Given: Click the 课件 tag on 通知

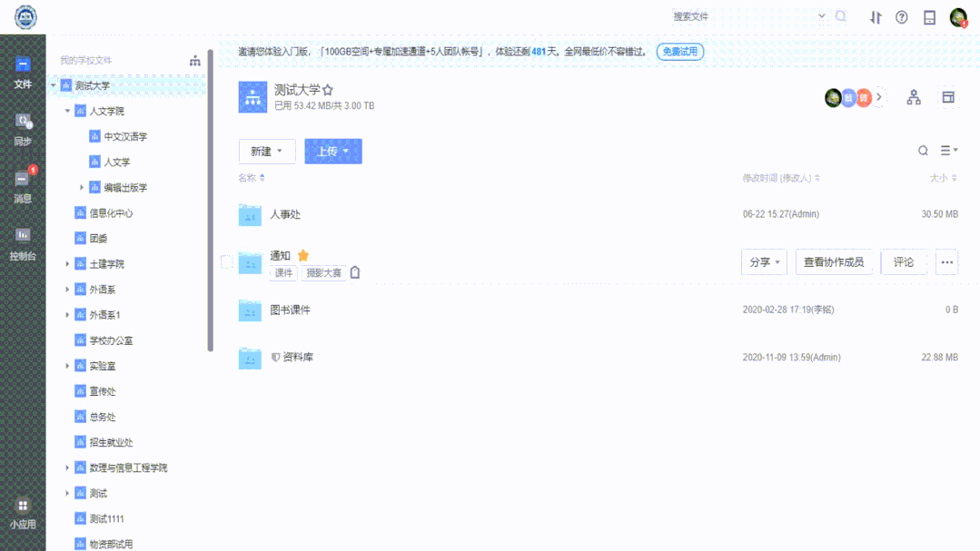Looking at the screenshot, I should tap(283, 273).
